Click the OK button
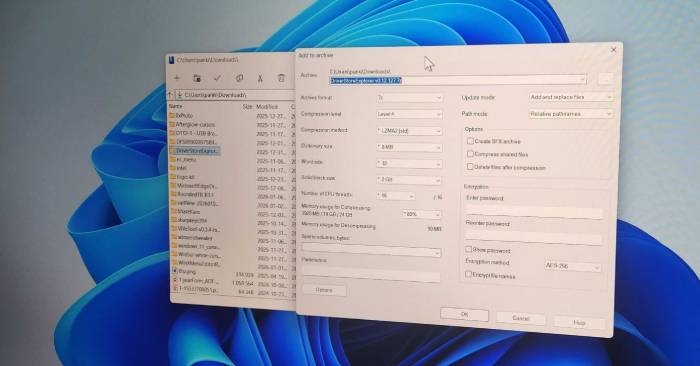This screenshot has height=366, width=700. click(464, 314)
